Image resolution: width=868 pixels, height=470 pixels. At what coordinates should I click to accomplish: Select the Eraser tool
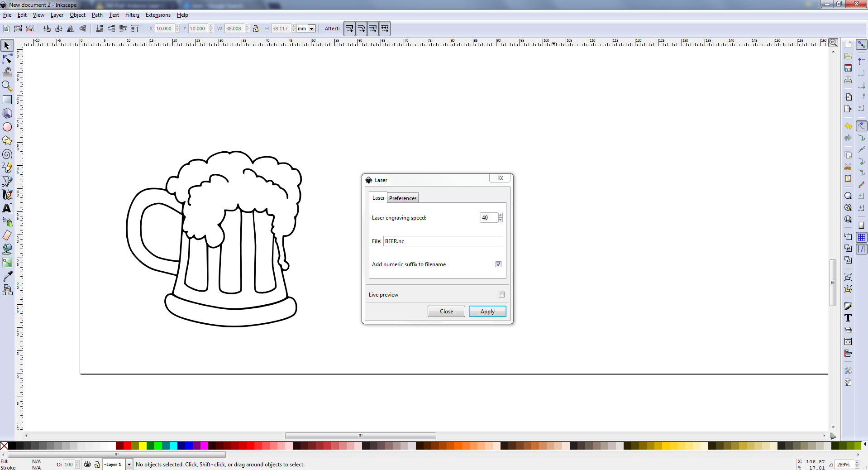click(7, 235)
